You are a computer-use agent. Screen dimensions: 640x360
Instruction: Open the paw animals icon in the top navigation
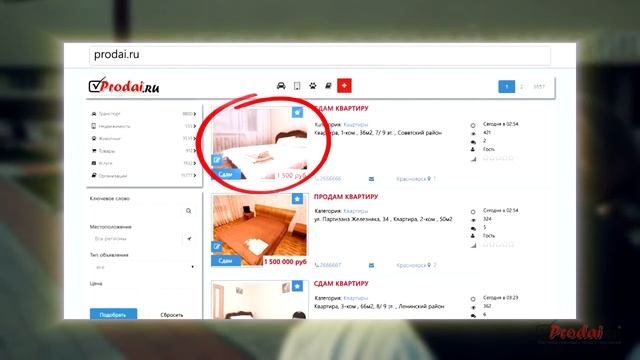(x=313, y=86)
